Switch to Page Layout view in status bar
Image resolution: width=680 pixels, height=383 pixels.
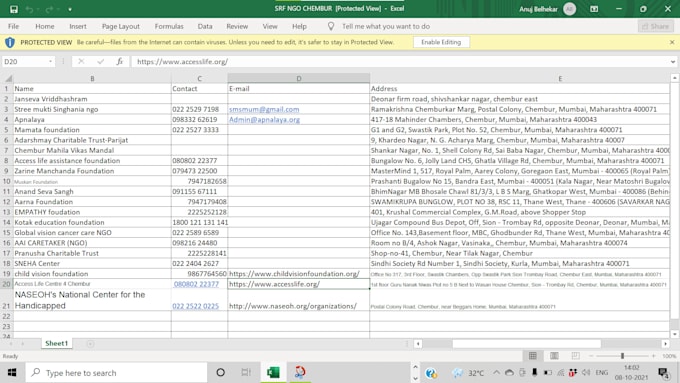pos(554,356)
